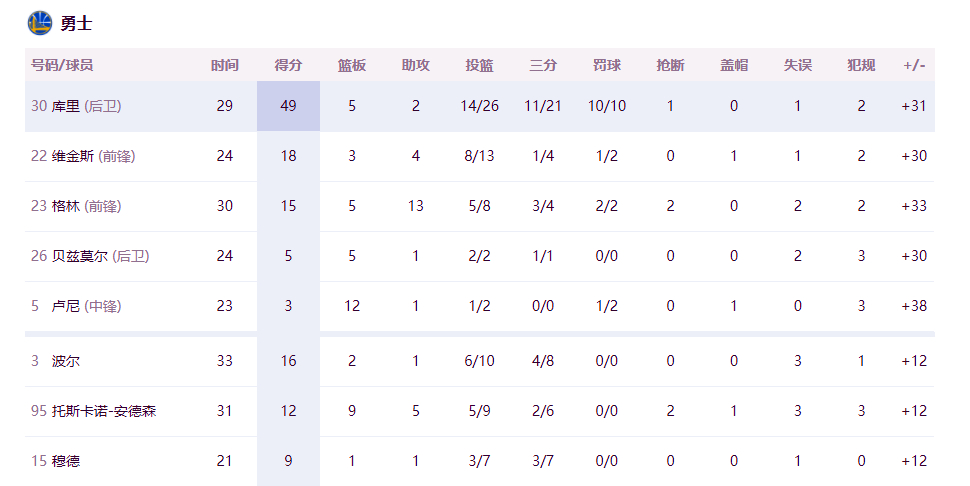Image resolution: width=970 pixels, height=486 pixels.
Task: Click the +/- column header
Action: tap(914, 65)
